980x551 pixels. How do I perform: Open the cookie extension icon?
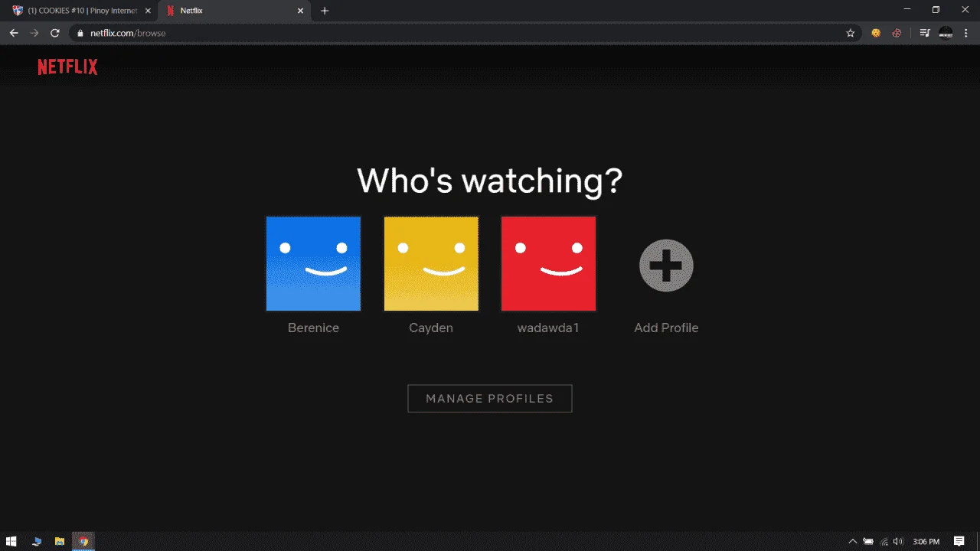click(x=876, y=33)
